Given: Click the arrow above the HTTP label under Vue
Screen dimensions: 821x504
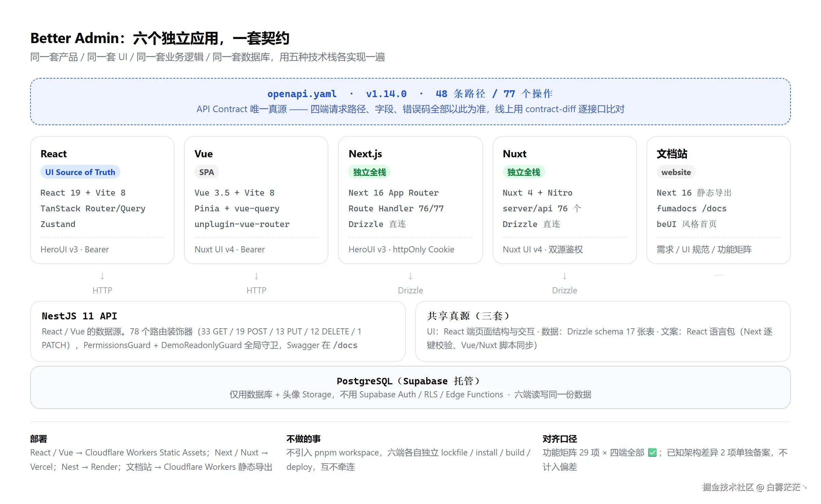Looking at the screenshot, I should 256,276.
